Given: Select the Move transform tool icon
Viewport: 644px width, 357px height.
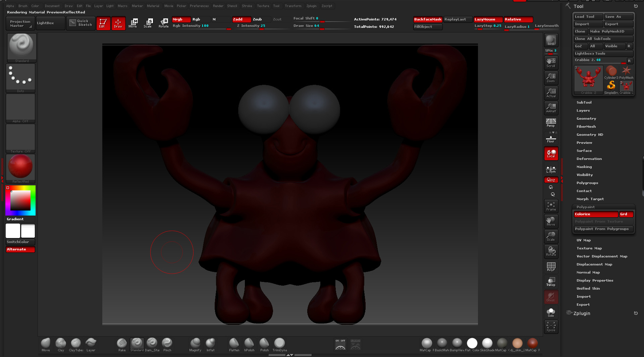Looking at the screenshot, I should pos(133,23).
